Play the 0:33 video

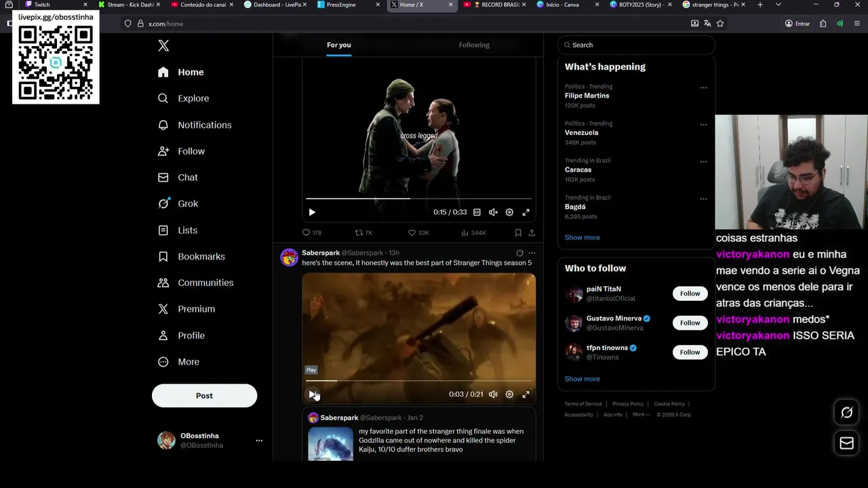(312, 212)
